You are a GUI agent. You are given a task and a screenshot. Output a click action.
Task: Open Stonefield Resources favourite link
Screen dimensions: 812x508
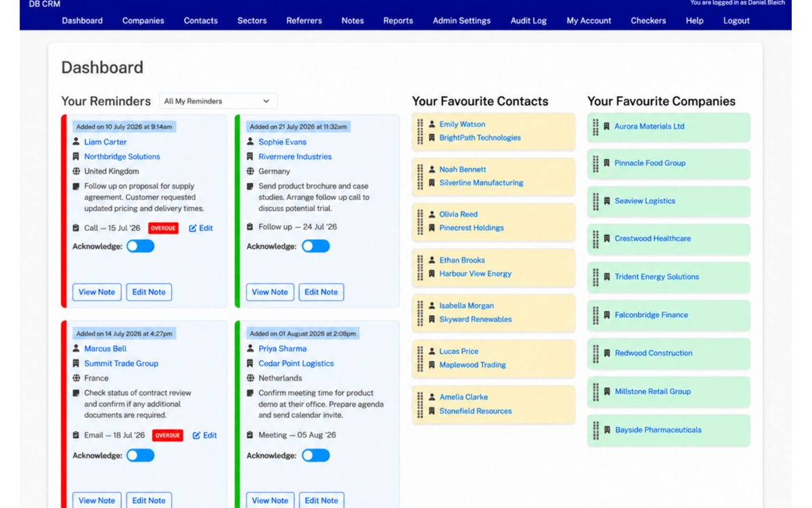[476, 411]
